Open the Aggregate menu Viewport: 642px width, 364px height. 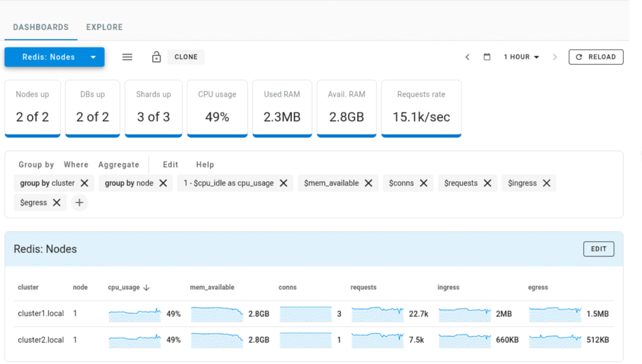(119, 164)
